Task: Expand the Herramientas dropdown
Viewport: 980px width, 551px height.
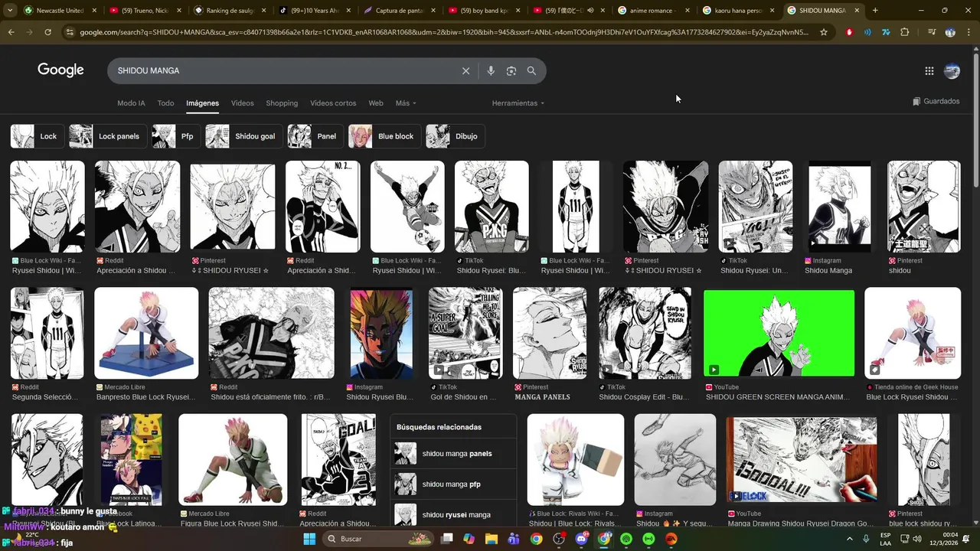Action: click(x=518, y=103)
